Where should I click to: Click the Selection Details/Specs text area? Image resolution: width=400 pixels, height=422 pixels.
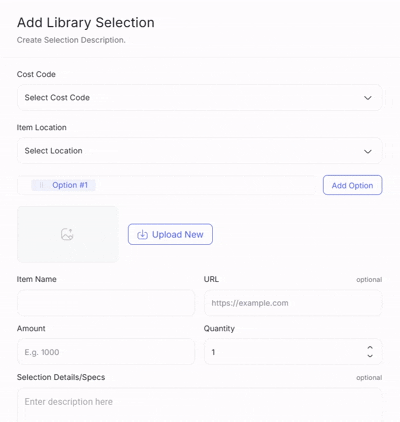(x=200, y=405)
